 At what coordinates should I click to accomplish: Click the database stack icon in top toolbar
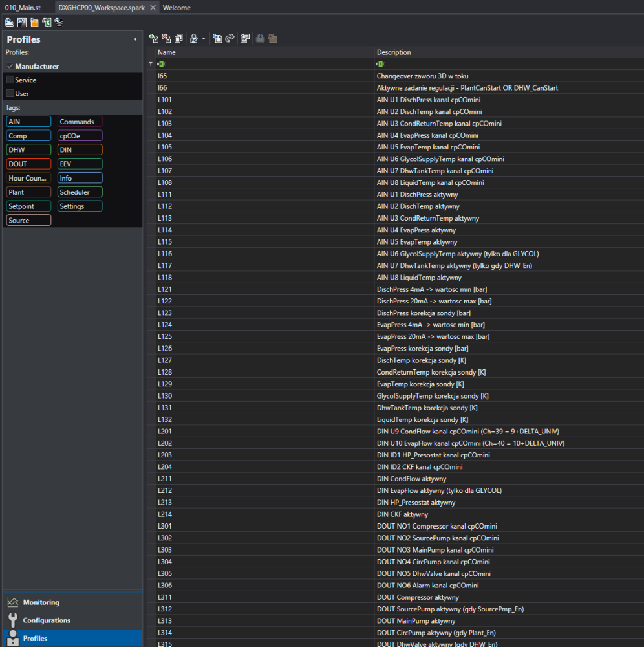(x=59, y=23)
